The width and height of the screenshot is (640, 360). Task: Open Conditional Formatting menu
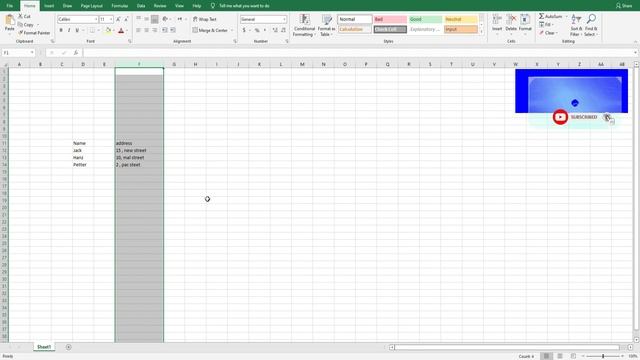tap(304, 25)
